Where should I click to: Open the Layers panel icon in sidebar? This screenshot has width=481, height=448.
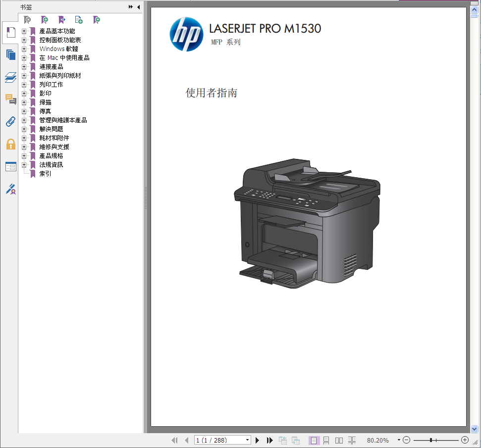11,77
